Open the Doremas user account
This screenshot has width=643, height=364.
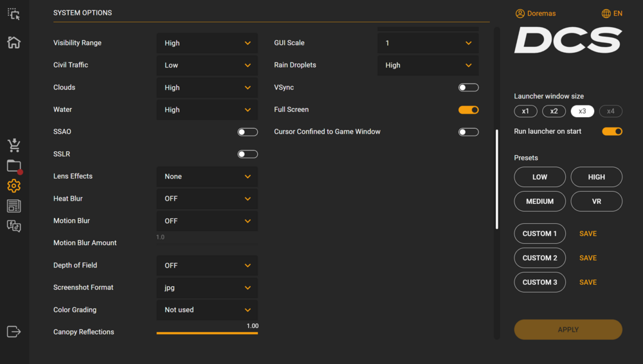point(536,14)
